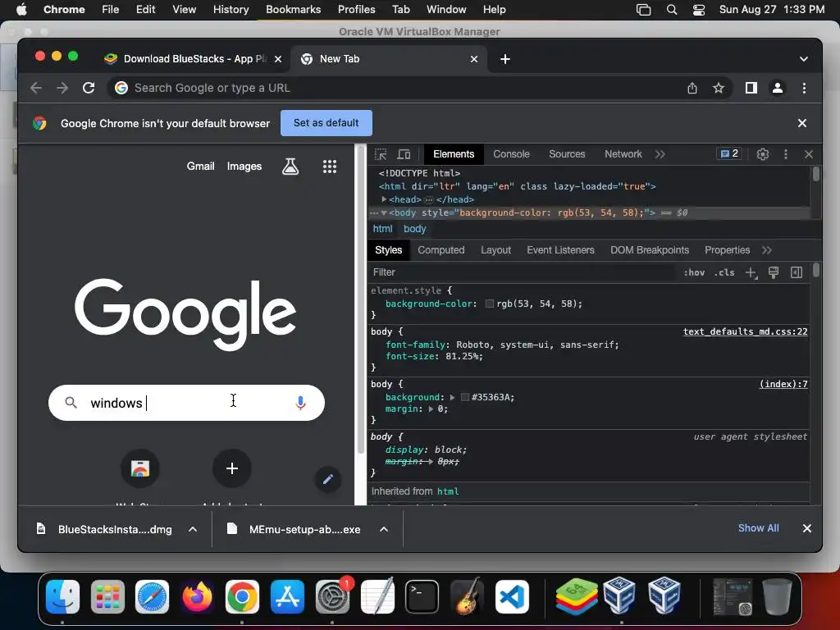Viewport: 840px width, 630px height.
Task: Open the Event Listeners sub-tab
Action: click(560, 250)
